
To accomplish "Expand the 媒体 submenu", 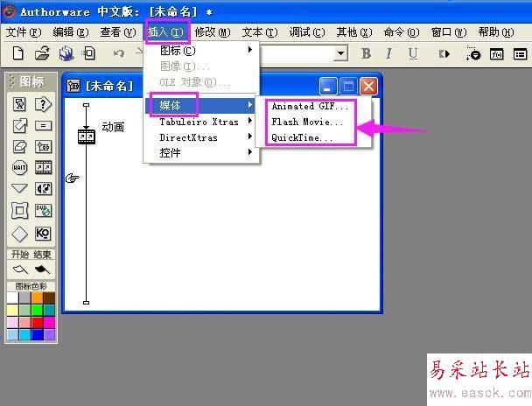I will pyautogui.click(x=200, y=106).
